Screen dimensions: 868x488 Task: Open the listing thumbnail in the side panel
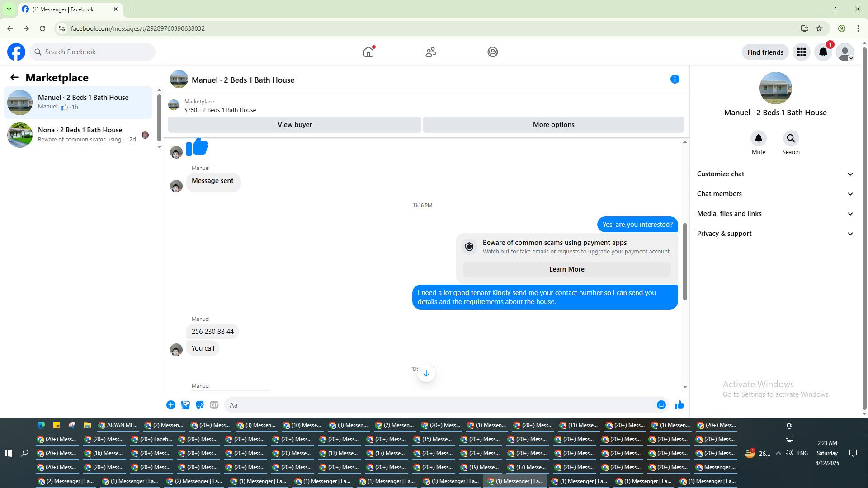tap(775, 89)
